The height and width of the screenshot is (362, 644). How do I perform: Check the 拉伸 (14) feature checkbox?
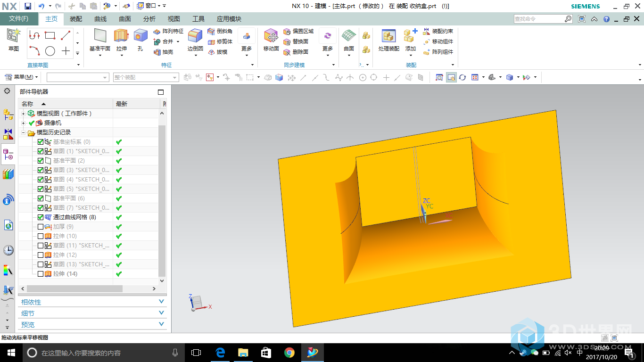click(x=41, y=274)
